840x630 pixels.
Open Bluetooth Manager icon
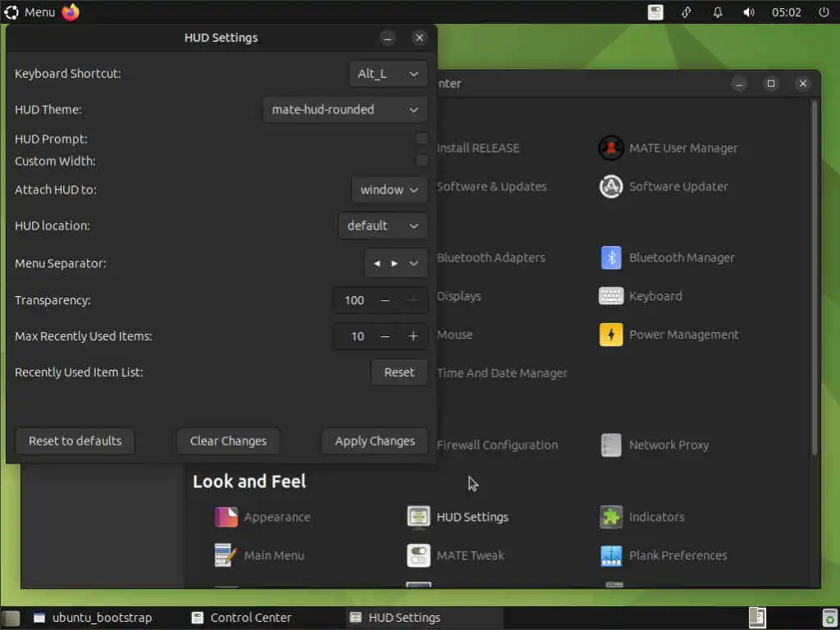pyautogui.click(x=610, y=258)
